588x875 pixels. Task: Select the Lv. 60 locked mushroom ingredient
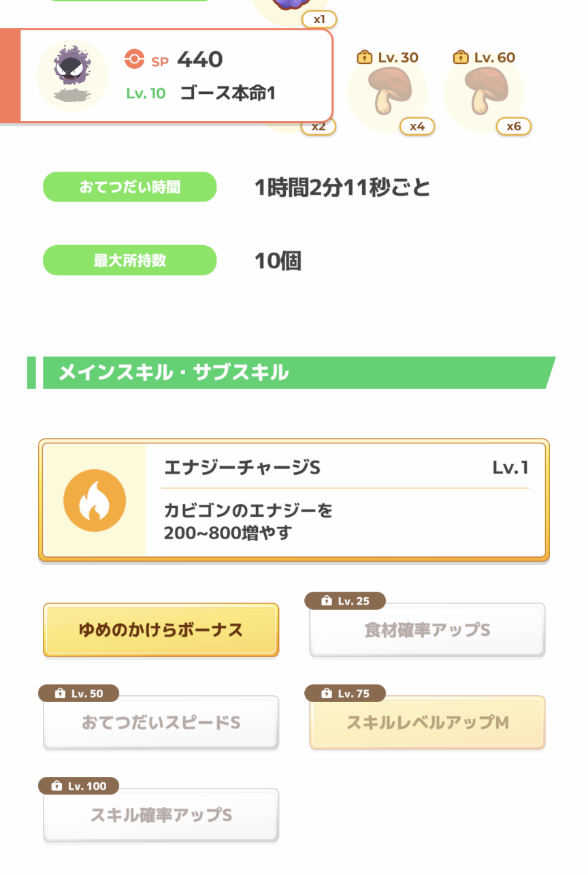click(484, 91)
